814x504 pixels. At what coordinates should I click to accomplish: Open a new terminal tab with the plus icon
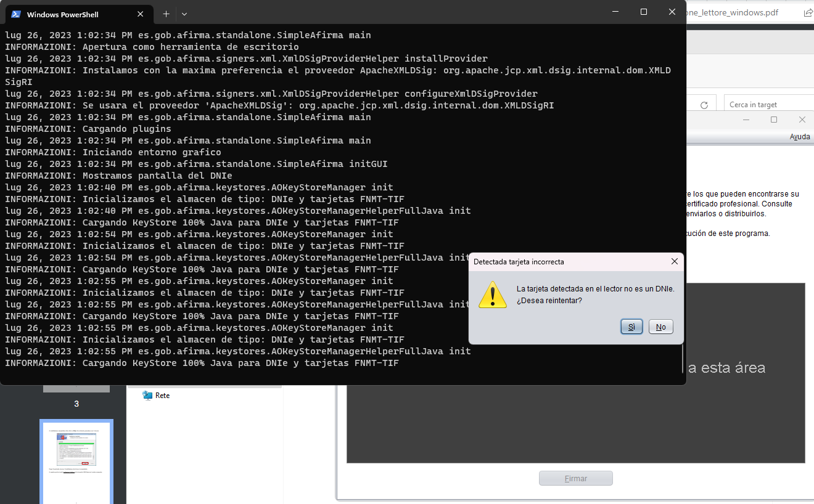pos(166,13)
